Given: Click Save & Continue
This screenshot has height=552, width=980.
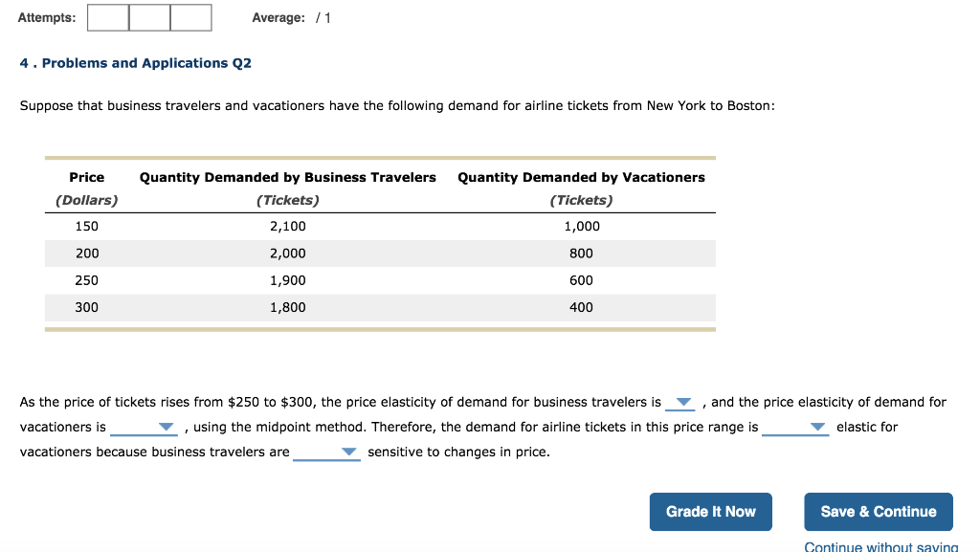Looking at the screenshot, I should click(x=878, y=511).
